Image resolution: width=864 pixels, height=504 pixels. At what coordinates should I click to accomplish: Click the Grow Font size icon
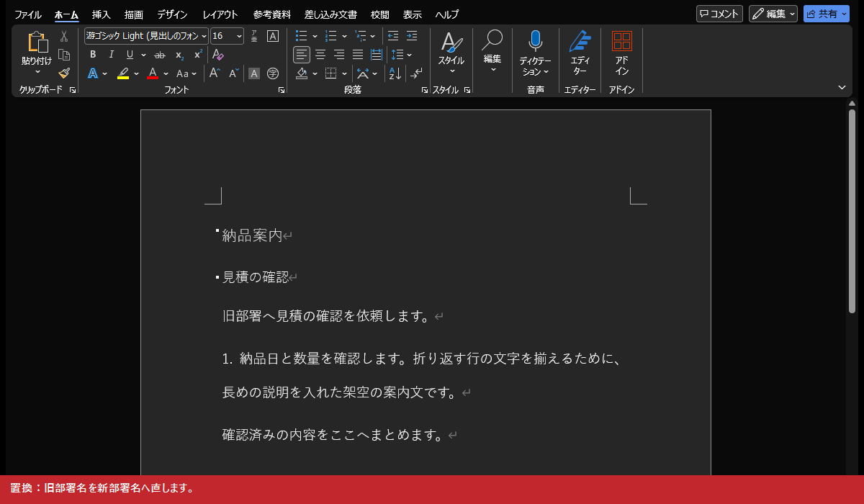coord(215,73)
